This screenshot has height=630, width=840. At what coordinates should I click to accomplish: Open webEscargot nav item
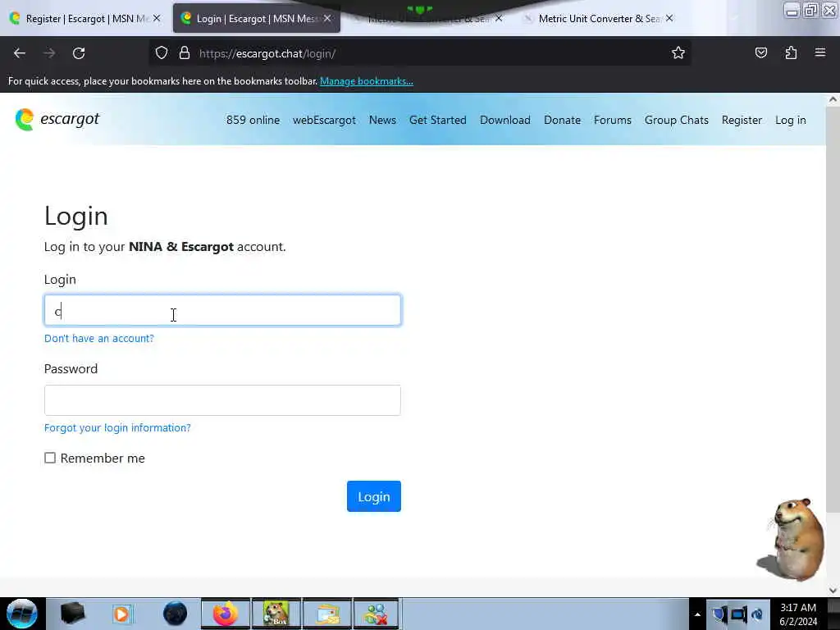pos(324,120)
